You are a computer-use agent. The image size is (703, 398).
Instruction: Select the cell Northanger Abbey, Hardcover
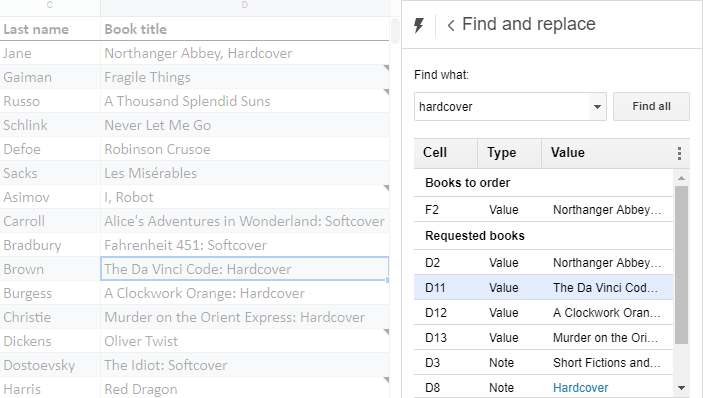245,53
